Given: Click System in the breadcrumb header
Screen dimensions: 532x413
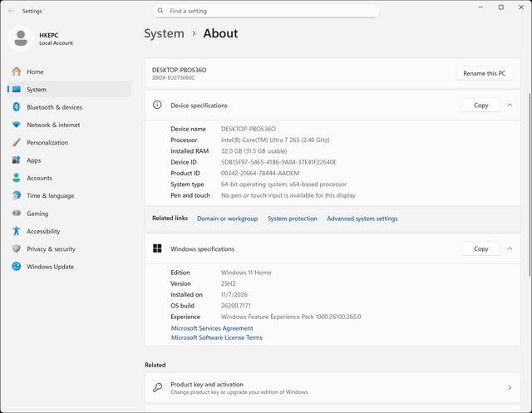Looking at the screenshot, I should (165, 33).
